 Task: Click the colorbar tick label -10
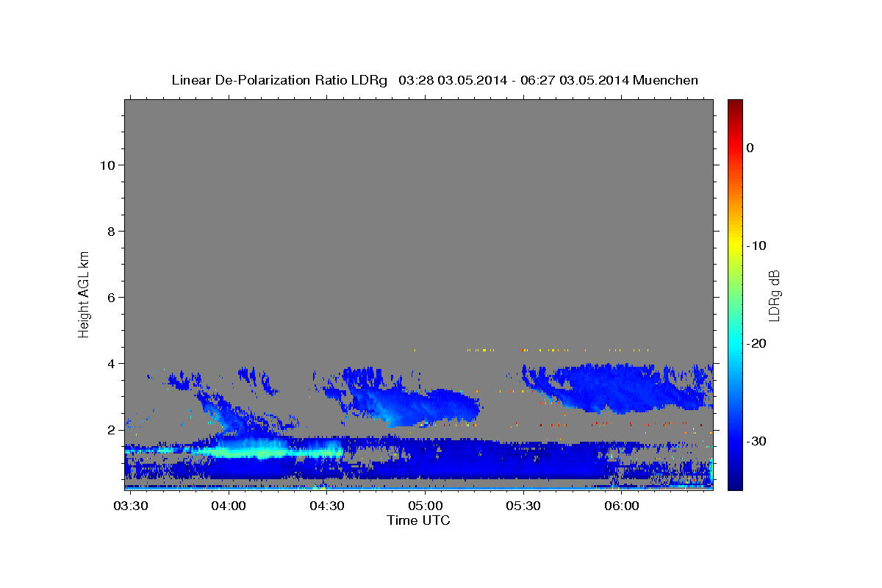pos(756,245)
